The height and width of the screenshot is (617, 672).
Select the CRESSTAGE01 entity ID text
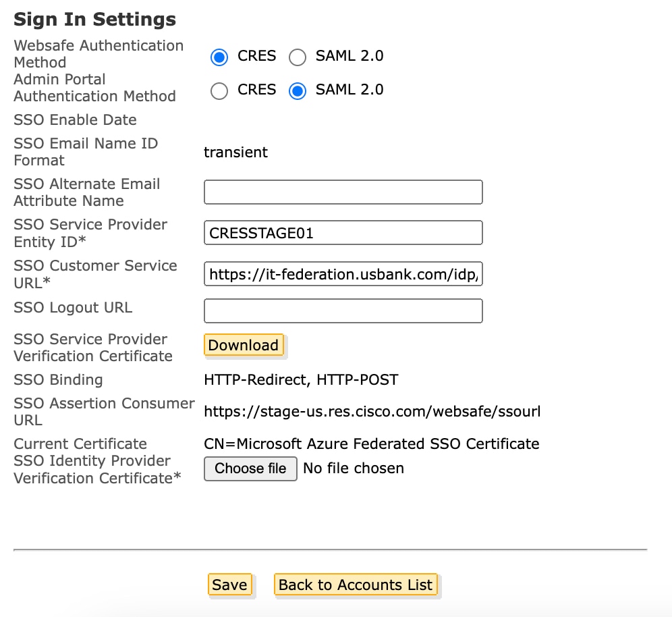[x=255, y=232]
